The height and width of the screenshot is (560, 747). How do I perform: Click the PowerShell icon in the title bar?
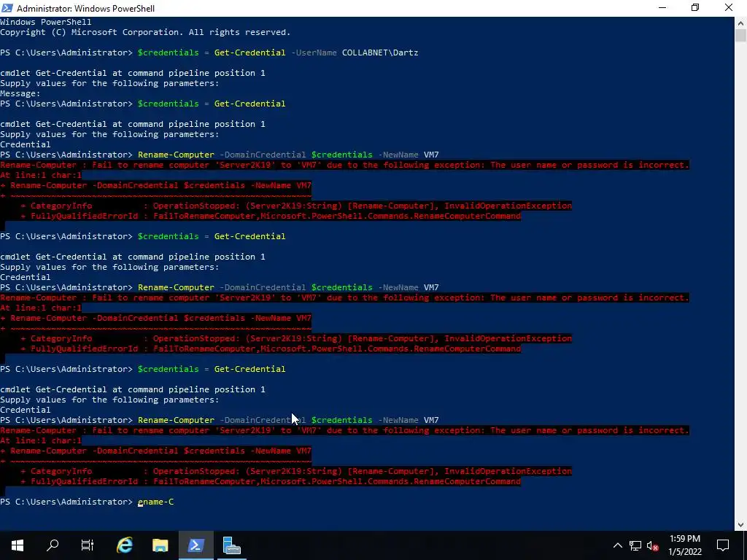(7, 8)
